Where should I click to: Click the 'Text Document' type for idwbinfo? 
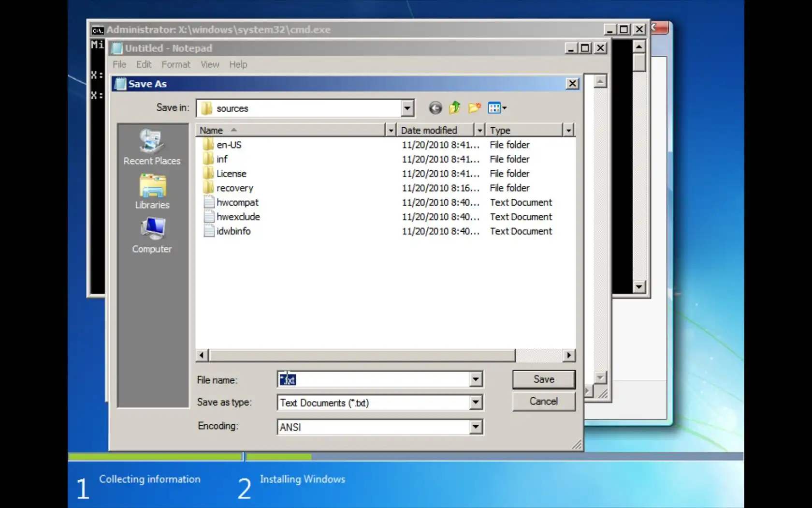521,231
